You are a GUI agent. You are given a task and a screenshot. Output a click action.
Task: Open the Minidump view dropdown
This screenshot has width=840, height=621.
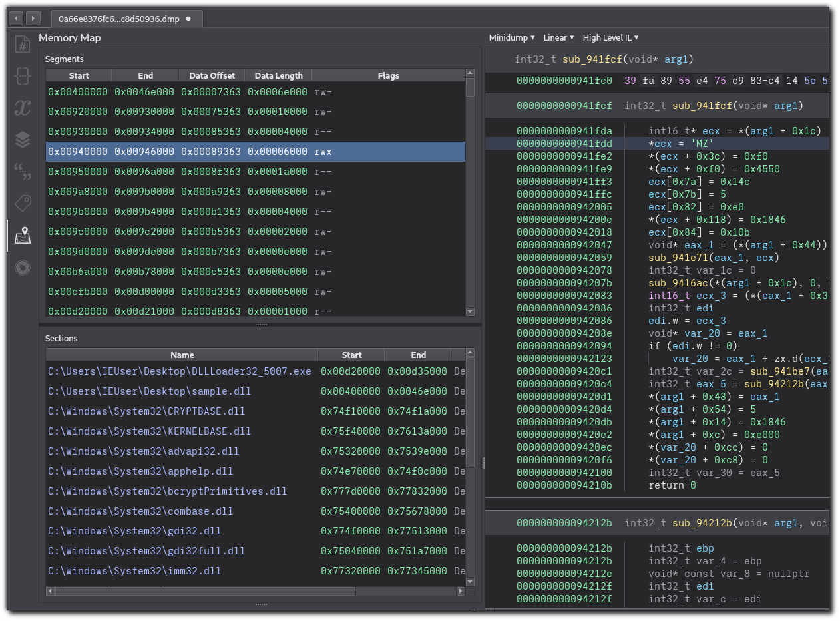(x=511, y=37)
